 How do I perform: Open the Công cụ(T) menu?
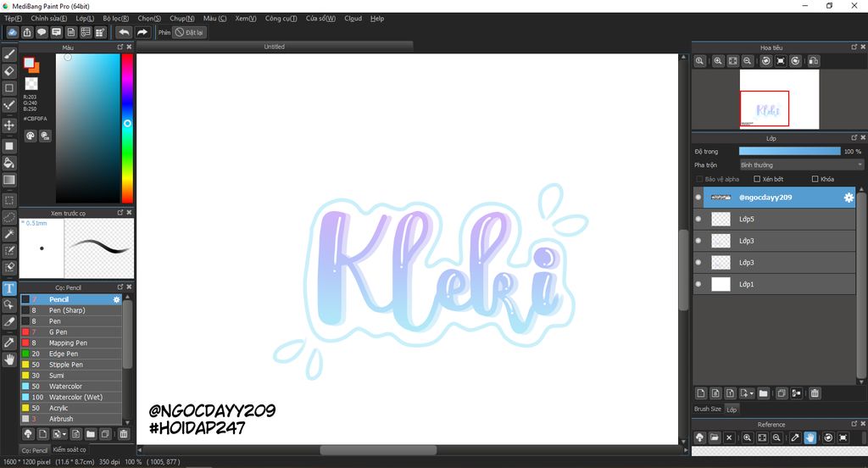(281, 19)
